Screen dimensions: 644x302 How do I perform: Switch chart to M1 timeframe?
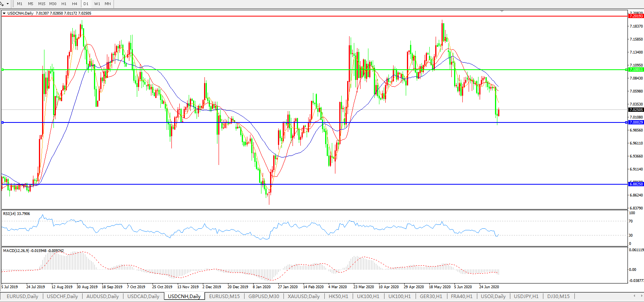[20, 4]
